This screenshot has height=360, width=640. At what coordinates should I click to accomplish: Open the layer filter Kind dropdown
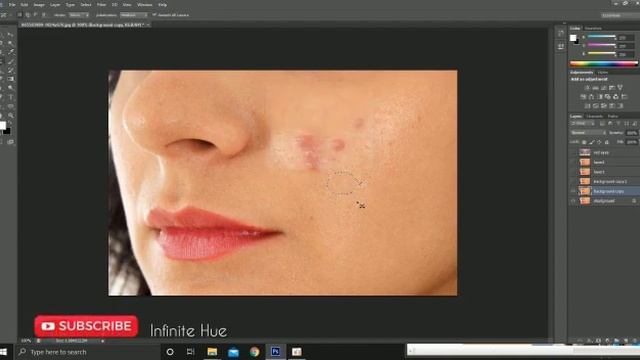click(x=582, y=123)
